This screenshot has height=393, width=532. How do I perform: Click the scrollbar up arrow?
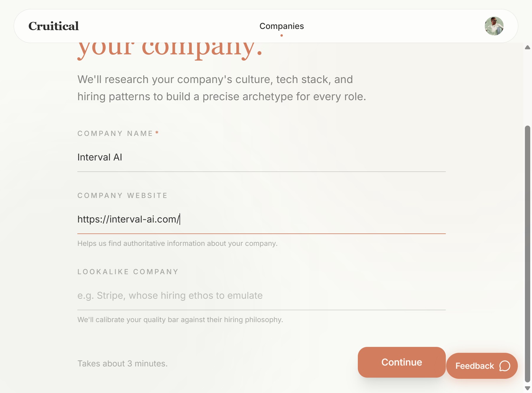click(x=527, y=47)
